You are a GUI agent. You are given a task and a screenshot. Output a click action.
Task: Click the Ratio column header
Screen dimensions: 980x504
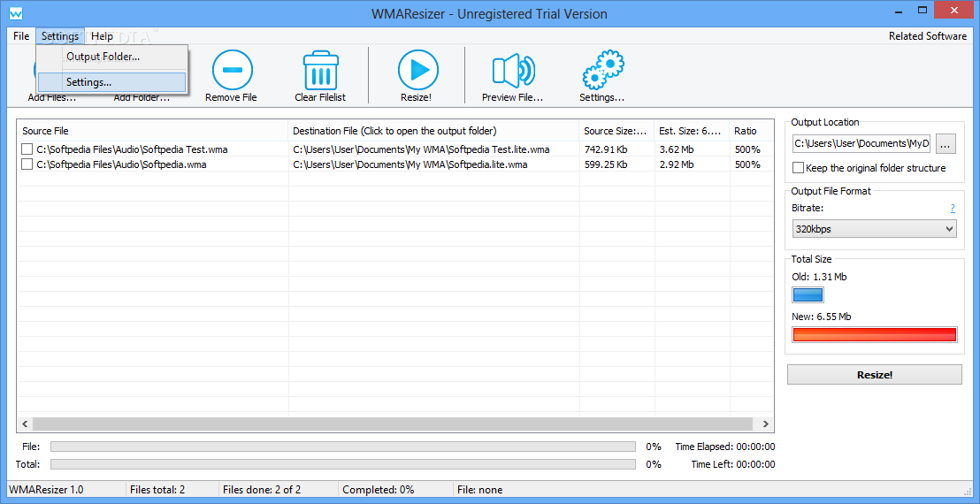click(x=751, y=131)
